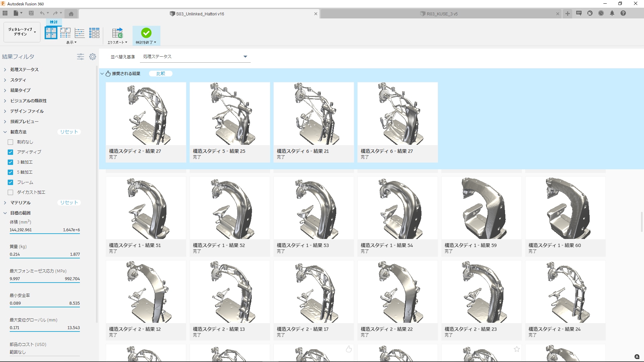Select 構造スタディ 2 - 結果 17 thumbnail
The height and width of the screenshot is (362, 644).
click(x=314, y=292)
